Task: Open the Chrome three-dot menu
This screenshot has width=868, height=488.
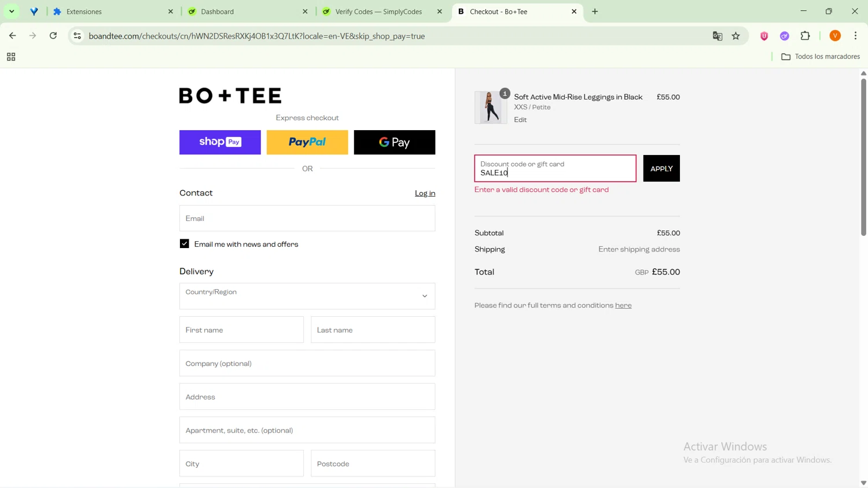Action: [856, 36]
